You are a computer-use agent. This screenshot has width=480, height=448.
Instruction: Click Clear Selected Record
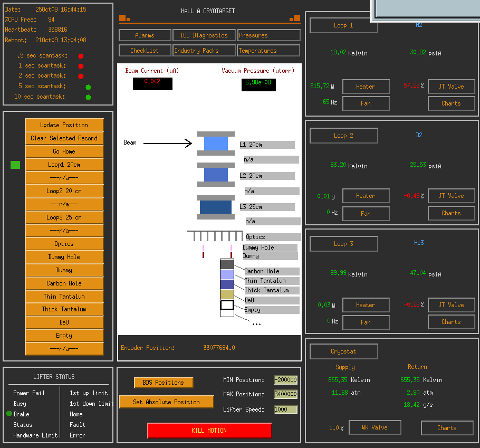coord(64,138)
